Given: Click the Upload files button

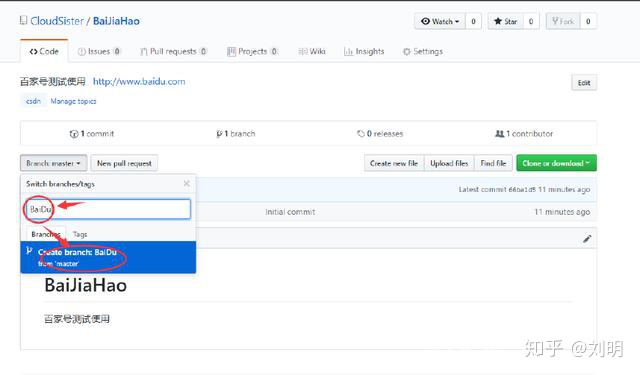Looking at the screenshot, I should 449,163.
